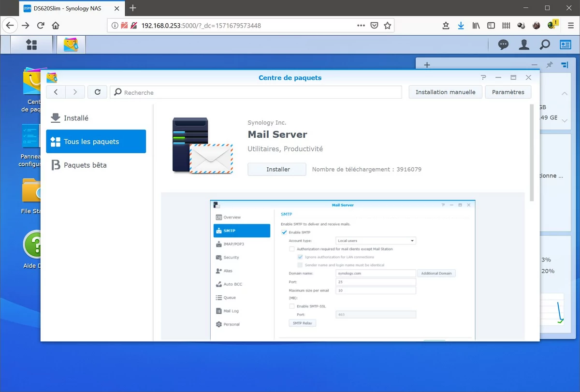Open DSM notifications speech bubble icon
Image resolution: width=580 pixels, height=392 pixels.
[x=504, y=45]
